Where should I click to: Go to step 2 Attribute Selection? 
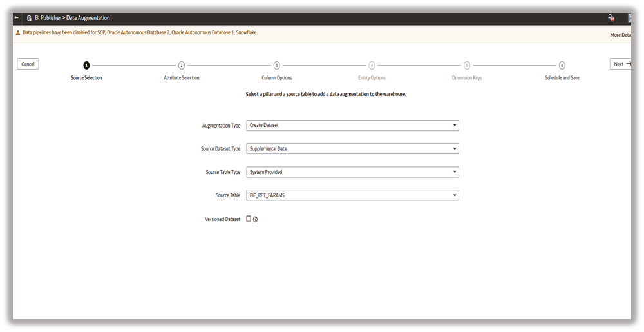click(x=182, y=65)
